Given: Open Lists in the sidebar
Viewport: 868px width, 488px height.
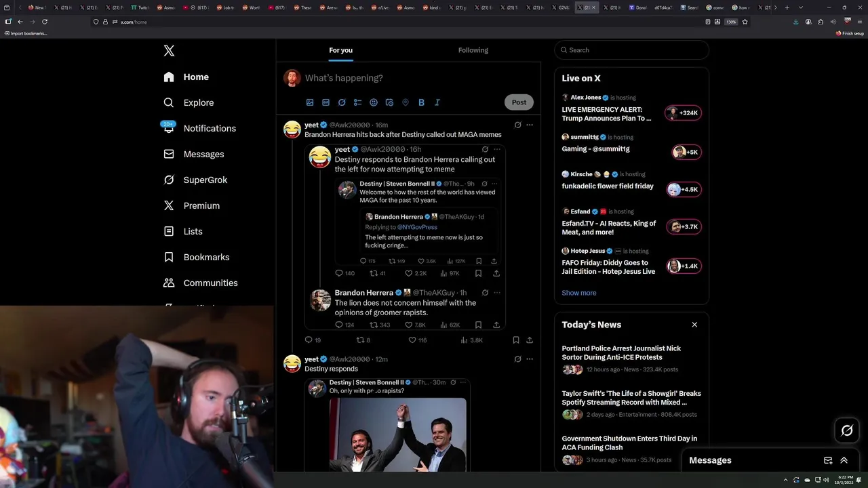Looking at the screenshot, I should [x=183, y=232].
